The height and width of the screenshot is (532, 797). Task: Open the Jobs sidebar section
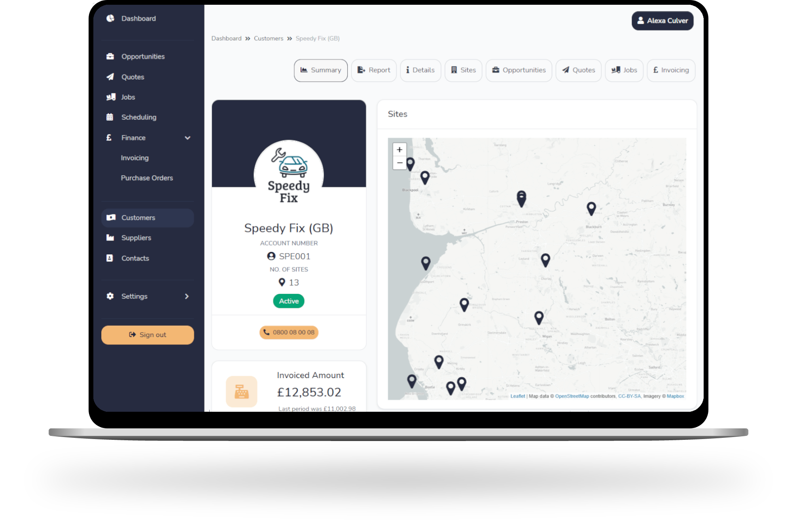[128, 96]
